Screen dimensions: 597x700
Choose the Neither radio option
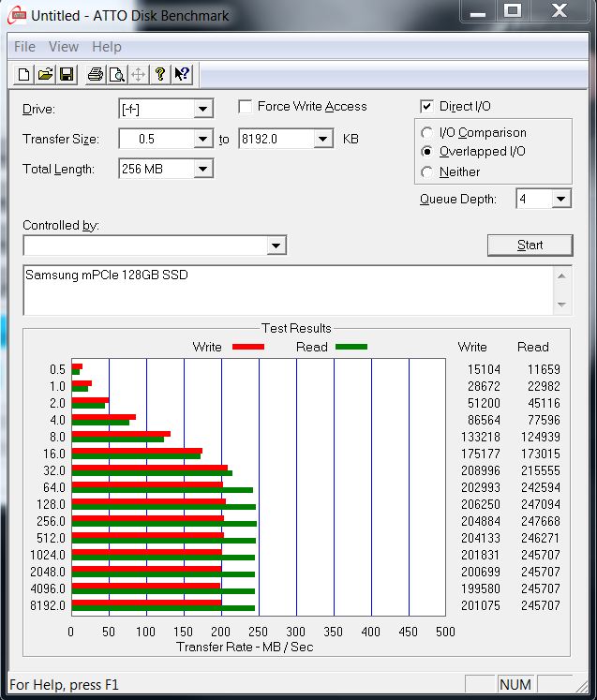tap(427, 172)
